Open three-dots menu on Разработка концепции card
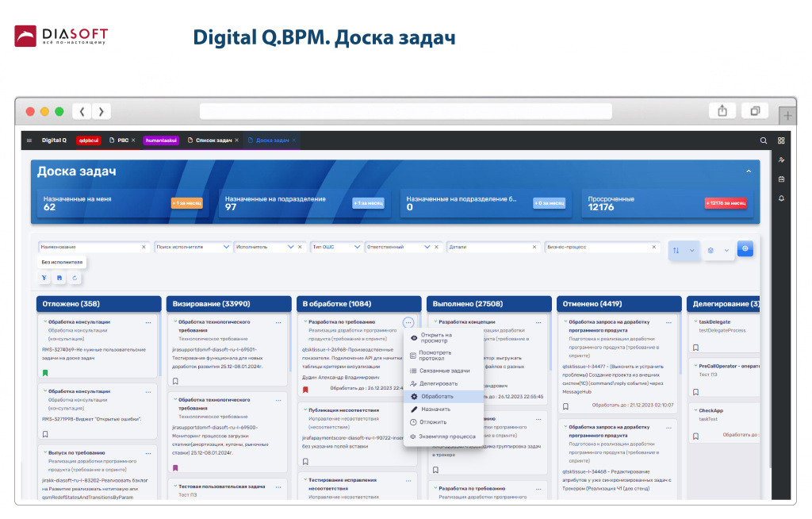This screenshot has width=812, height=519. tap(538, 322)
